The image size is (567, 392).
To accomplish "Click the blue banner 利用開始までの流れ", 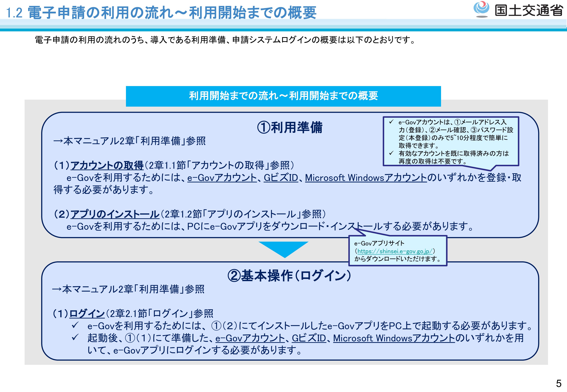I will [x=283, y=96].
